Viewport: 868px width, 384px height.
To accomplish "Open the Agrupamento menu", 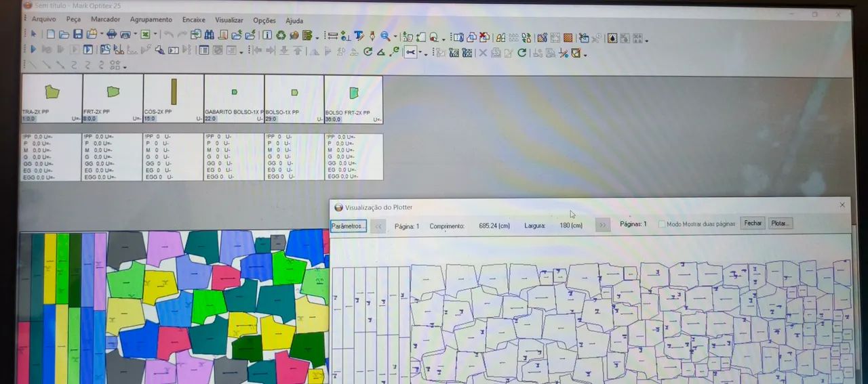I will pyautogui.click(x=151, y=20).
